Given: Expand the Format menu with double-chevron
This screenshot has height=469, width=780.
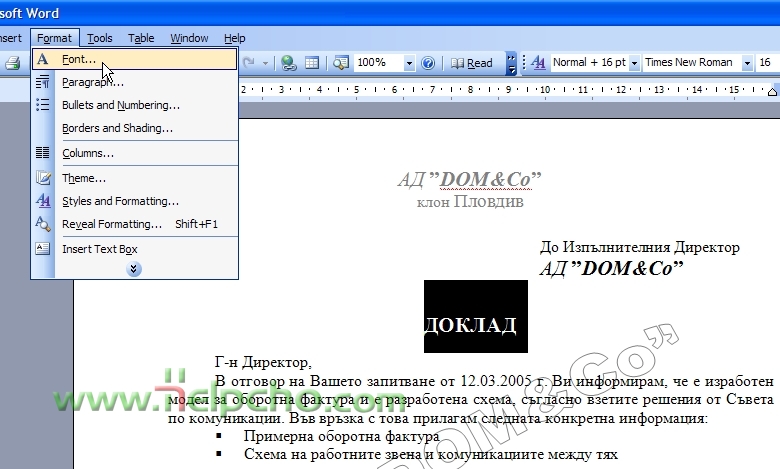Looking at the screenshot, I should point(134,269).
